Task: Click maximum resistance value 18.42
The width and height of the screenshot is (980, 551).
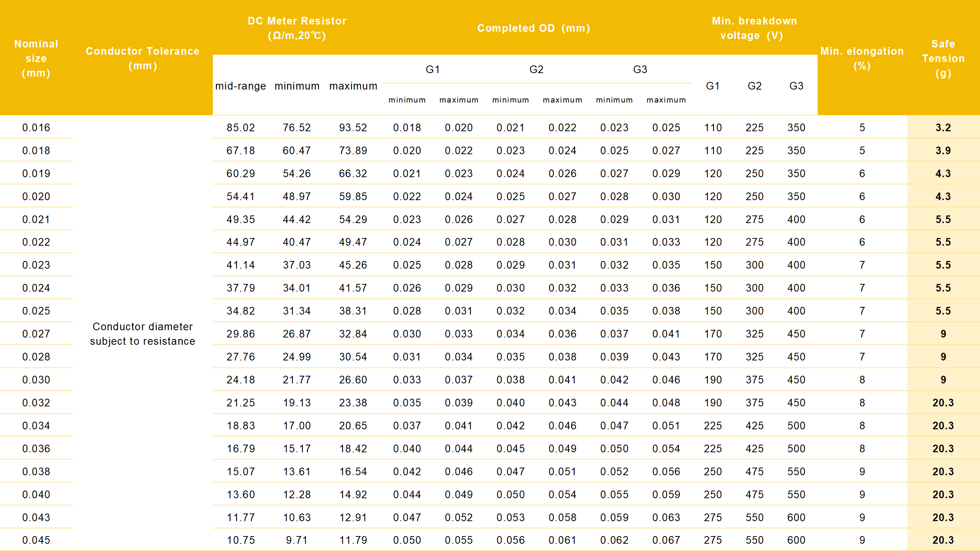Action: point(353,448)
